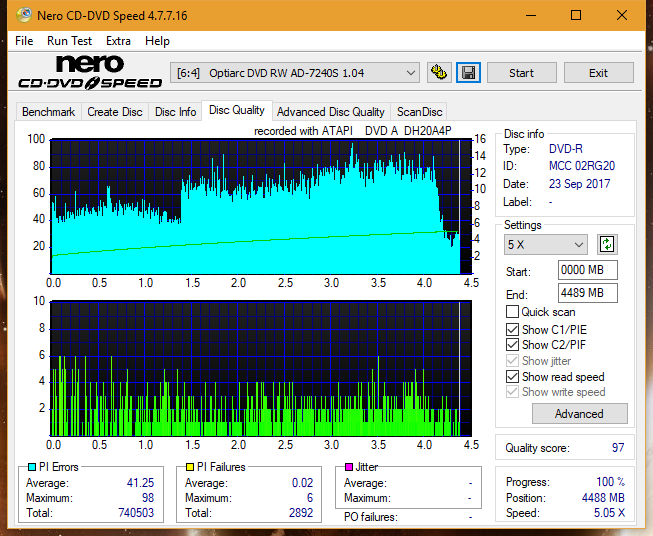Open the Run Test menu
The image size is (653, 536).
[69, 41]
